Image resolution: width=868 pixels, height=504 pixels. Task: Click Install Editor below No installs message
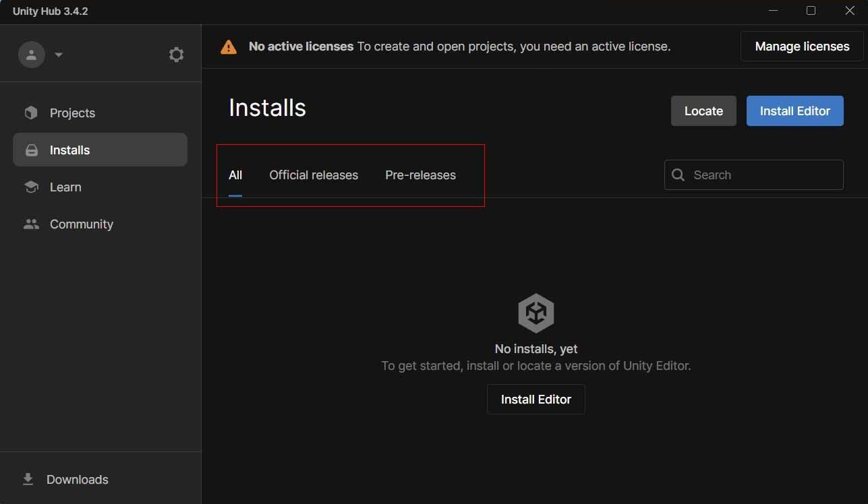point(536,400)
